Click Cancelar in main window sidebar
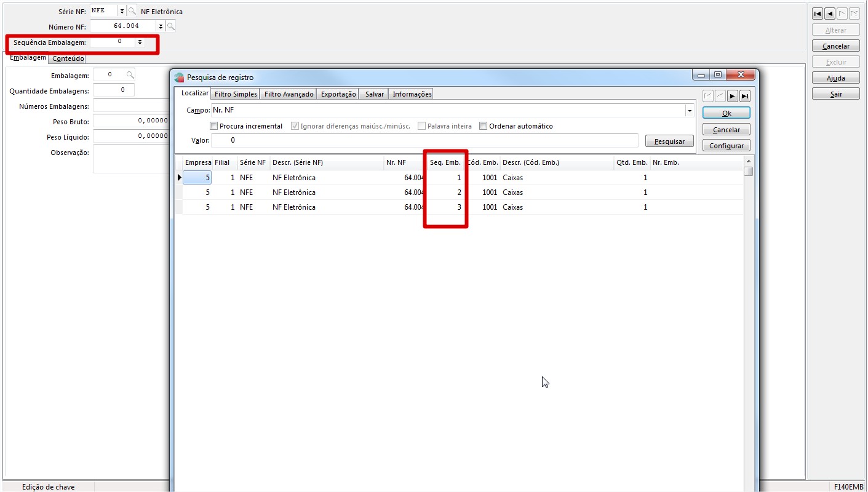Image resolution: width=868 pixels, height=492 pixels. click(836, 46)
